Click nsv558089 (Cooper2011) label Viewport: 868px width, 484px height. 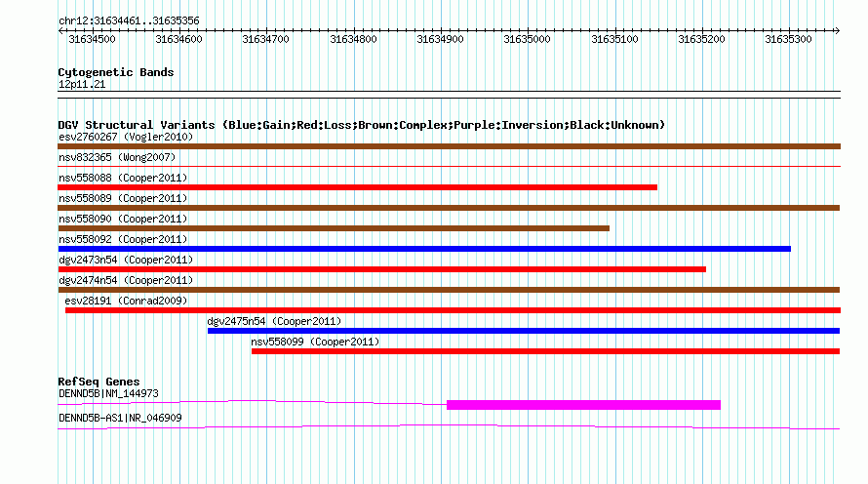click(x=123, y=198)
